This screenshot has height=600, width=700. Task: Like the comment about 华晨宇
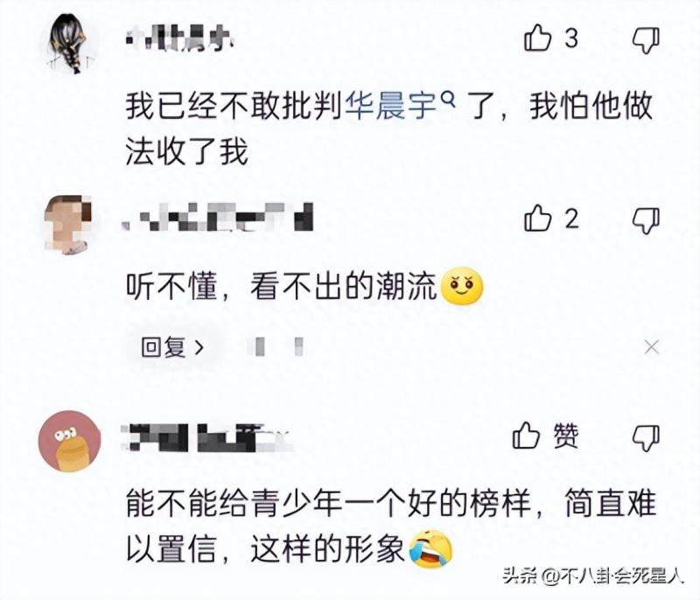tap(537, 38)
